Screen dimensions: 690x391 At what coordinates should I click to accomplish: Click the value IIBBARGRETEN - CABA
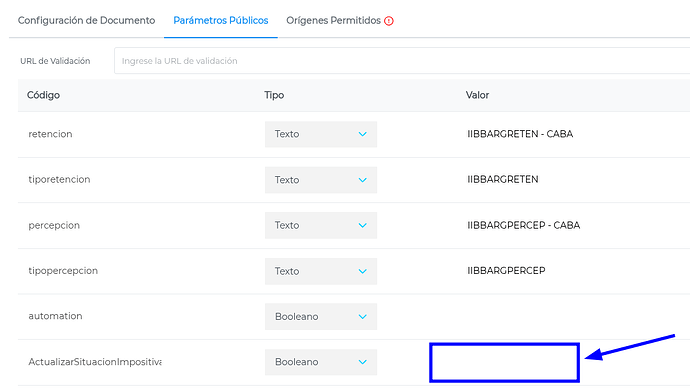[520, 134]
